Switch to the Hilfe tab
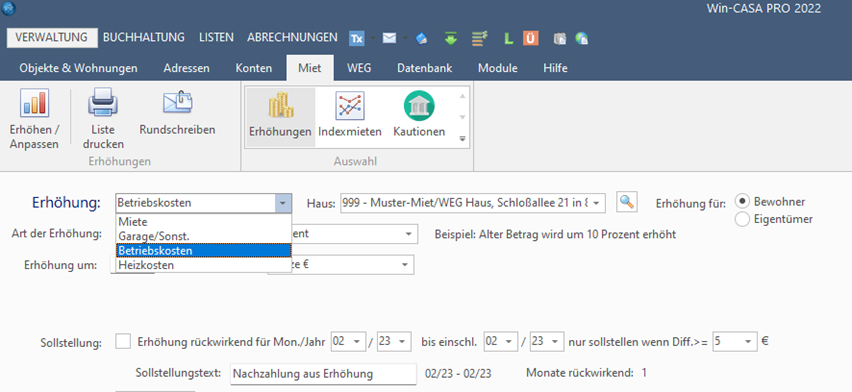 tap(555, 68)
